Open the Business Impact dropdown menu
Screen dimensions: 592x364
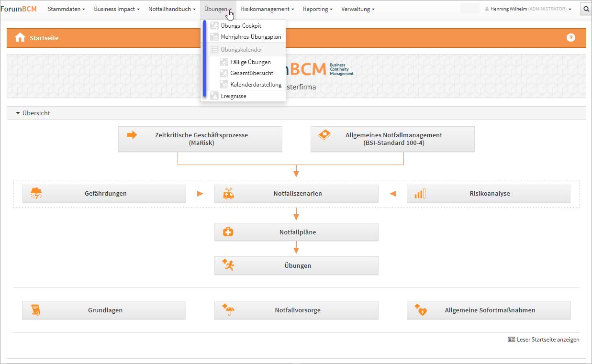coord(117,9)
